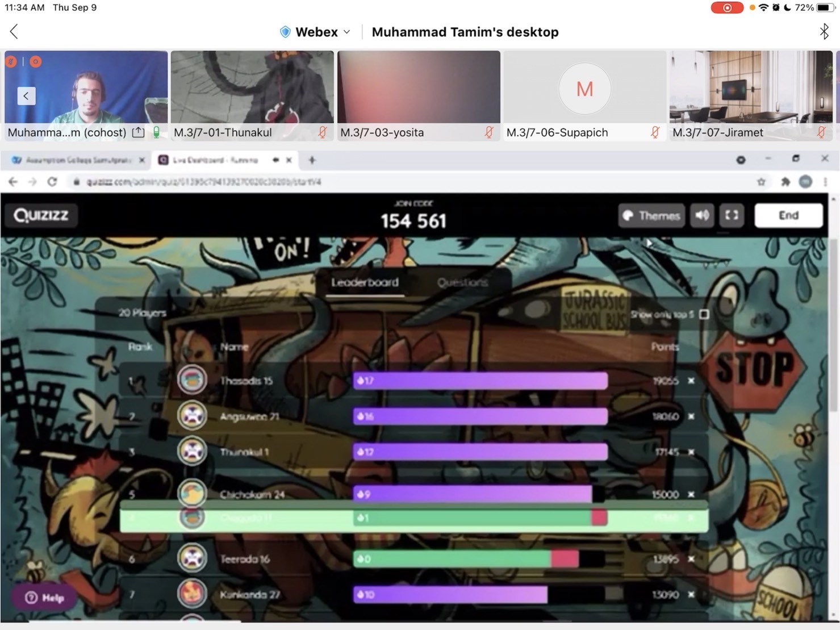Image resolution: width=840 pixels, height=630 pixels.
Task: Click the page vertical scrollbar
Action: 833,327
